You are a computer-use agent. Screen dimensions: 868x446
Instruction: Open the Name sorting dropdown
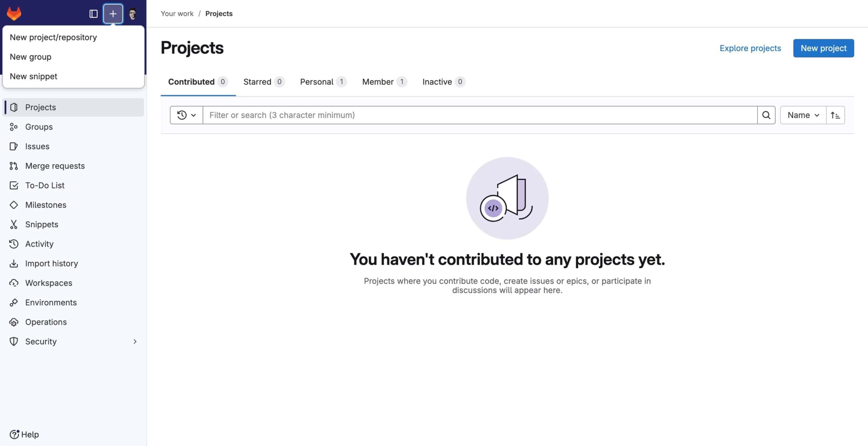803,115
